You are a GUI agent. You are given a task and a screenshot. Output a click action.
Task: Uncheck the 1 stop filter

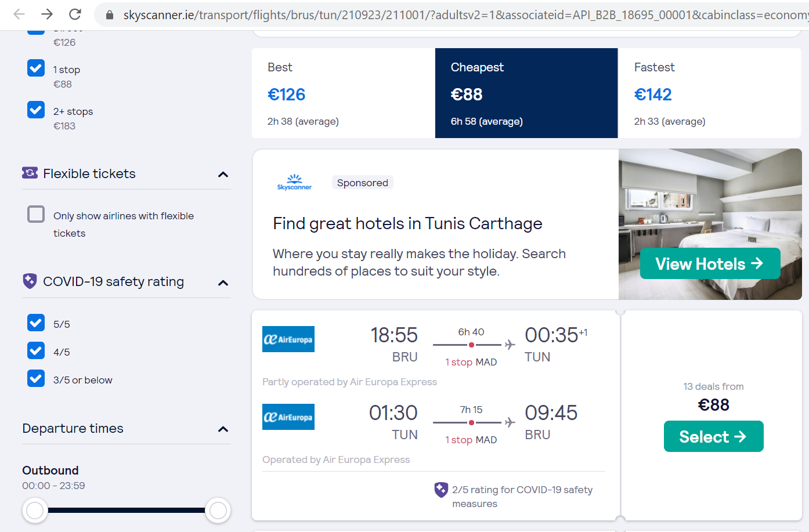(x=36, y=68)
